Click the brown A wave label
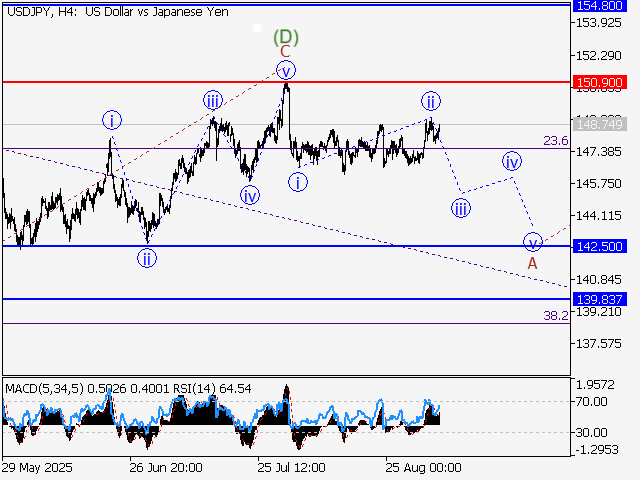640x480 pixels. [533, 263]
